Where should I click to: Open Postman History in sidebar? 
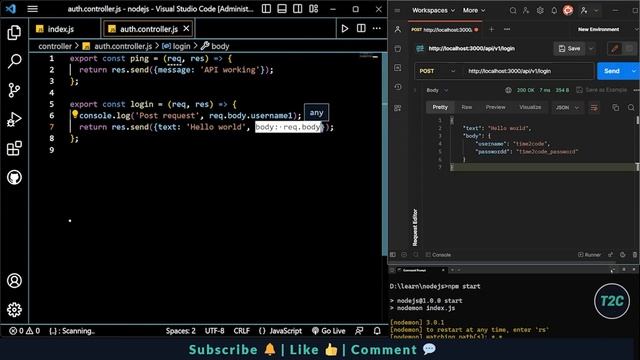coord(398,87)
